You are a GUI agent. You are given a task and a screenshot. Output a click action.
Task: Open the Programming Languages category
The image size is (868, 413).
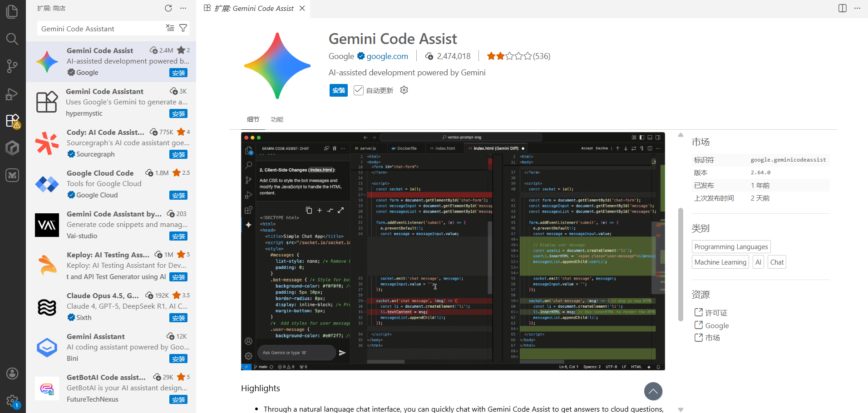pyautogui.click(x=731, y=247)
